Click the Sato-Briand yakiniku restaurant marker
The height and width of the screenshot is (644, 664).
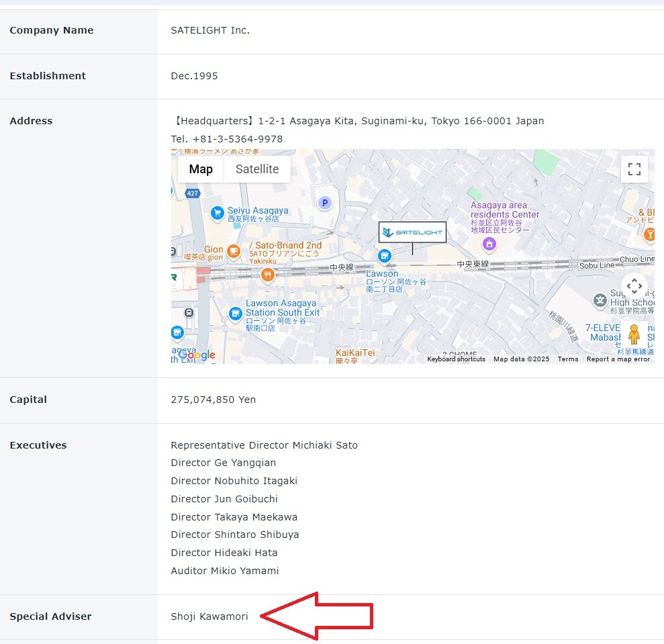267,275
